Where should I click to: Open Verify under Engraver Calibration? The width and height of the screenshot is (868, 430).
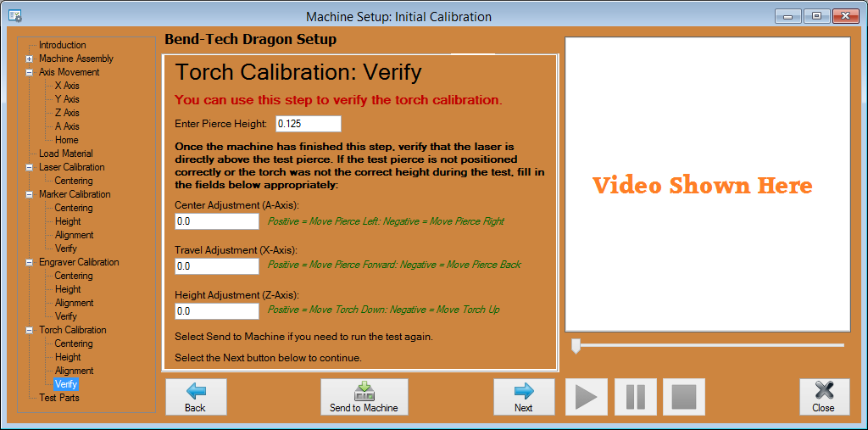click(x=66, y=316)
